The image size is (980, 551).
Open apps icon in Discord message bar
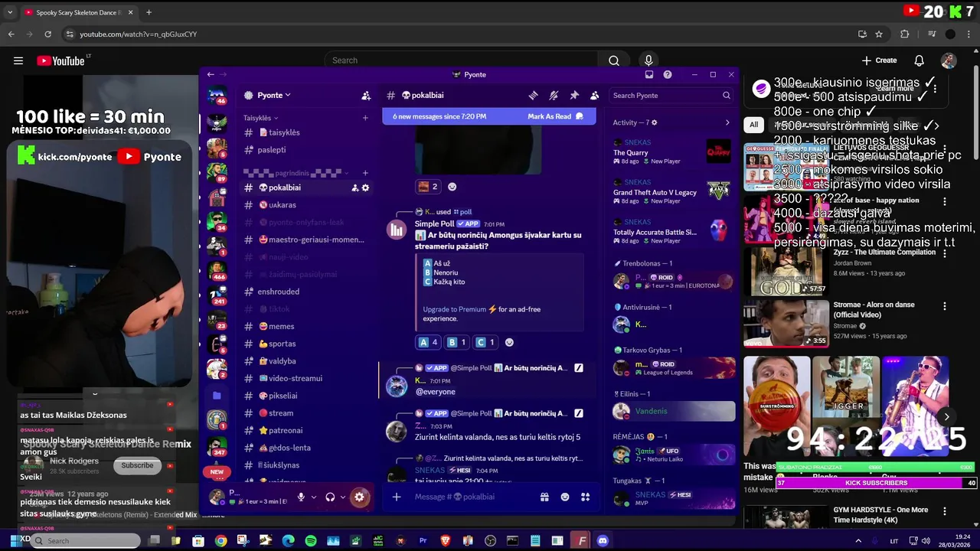point(585,497)
